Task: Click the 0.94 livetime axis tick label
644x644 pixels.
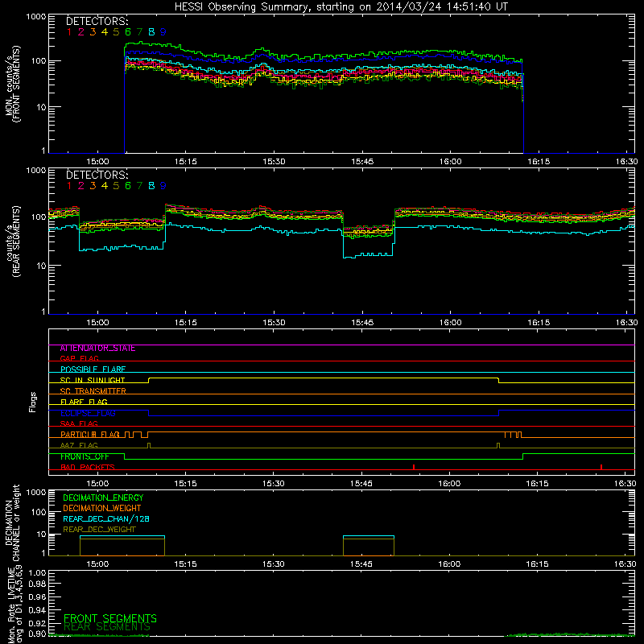Action: pos(37,610)
